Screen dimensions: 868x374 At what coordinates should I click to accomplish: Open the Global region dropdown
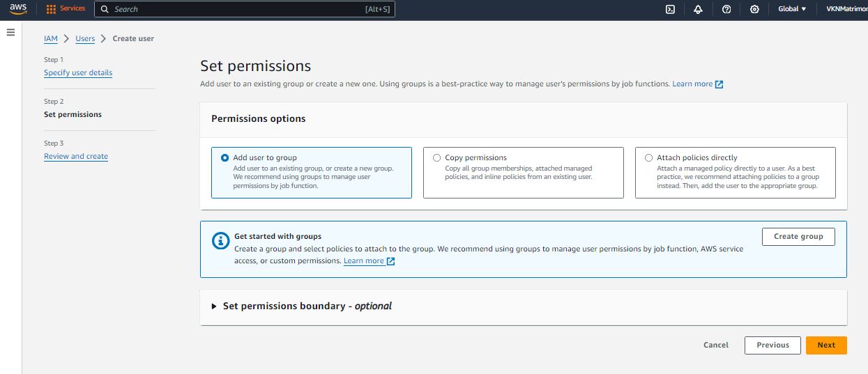pyautogui.click(x=792, y=9)
